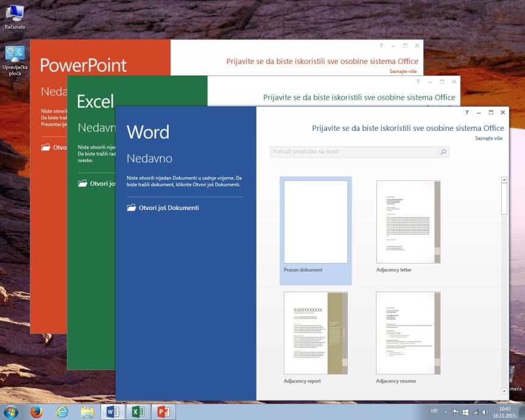Click the Nedavno heading in Word
Screen dimensions: 525x420
click(150, 158)
